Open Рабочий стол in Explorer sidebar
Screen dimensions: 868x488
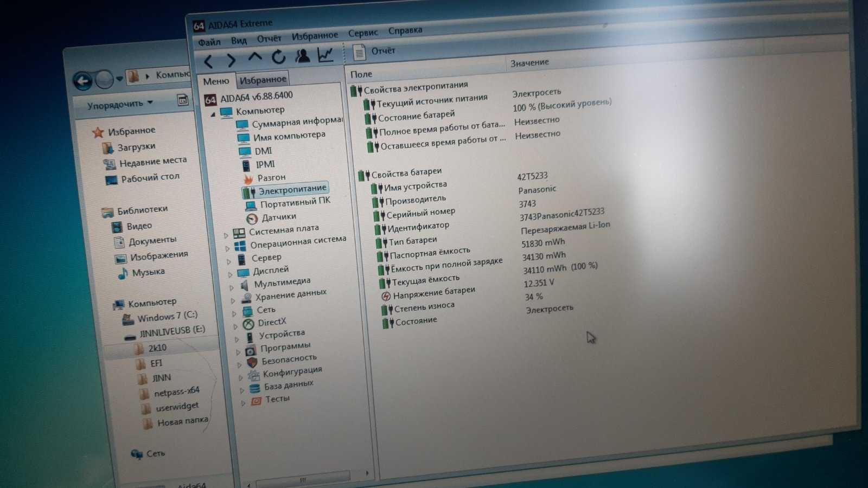(143, 178)
